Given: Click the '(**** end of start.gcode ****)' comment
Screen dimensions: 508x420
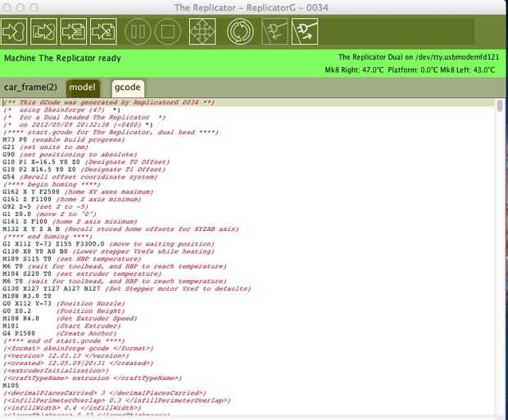Looking at the screenshot, I should coord(64,341).
